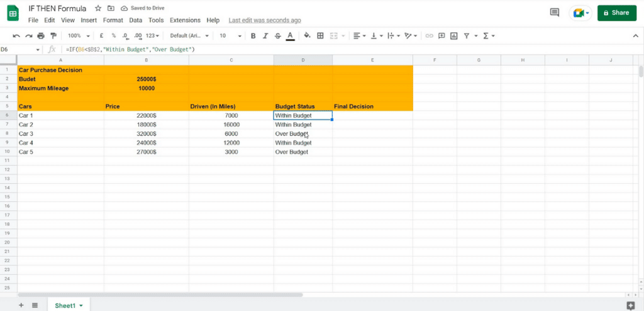Decrease decimal places
Viewport: 644px width, 311px height.
tap(125, 36)
